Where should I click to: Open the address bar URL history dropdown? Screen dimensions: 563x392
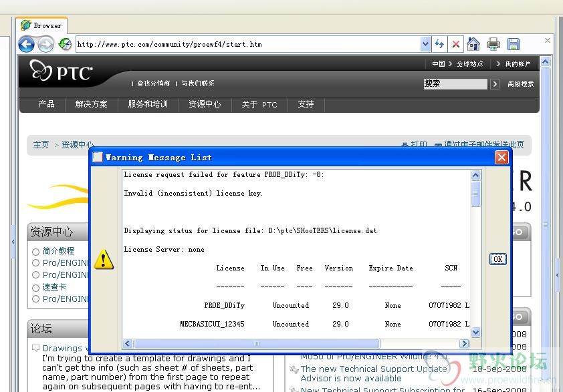[x=425, y=44]
